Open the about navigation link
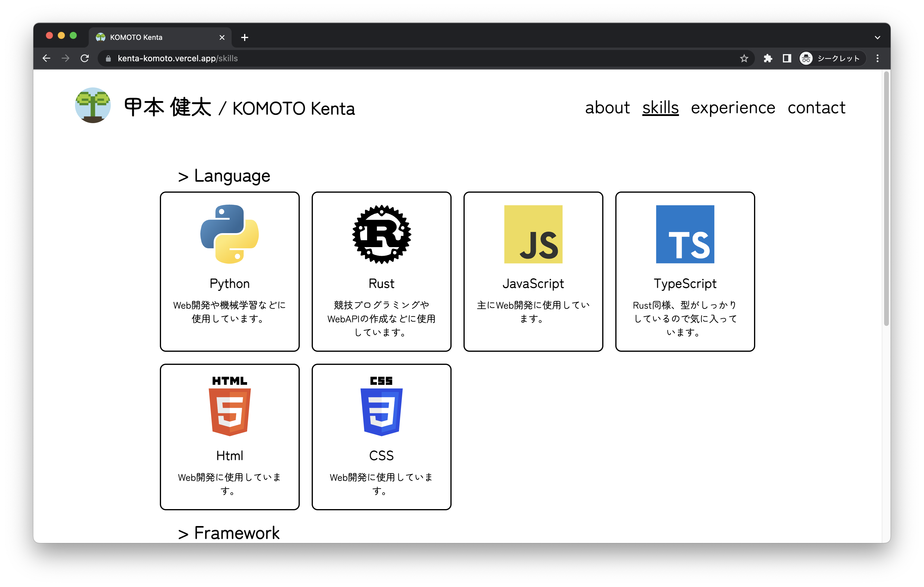This screenshot has width=924, height=587. point(607,108)
